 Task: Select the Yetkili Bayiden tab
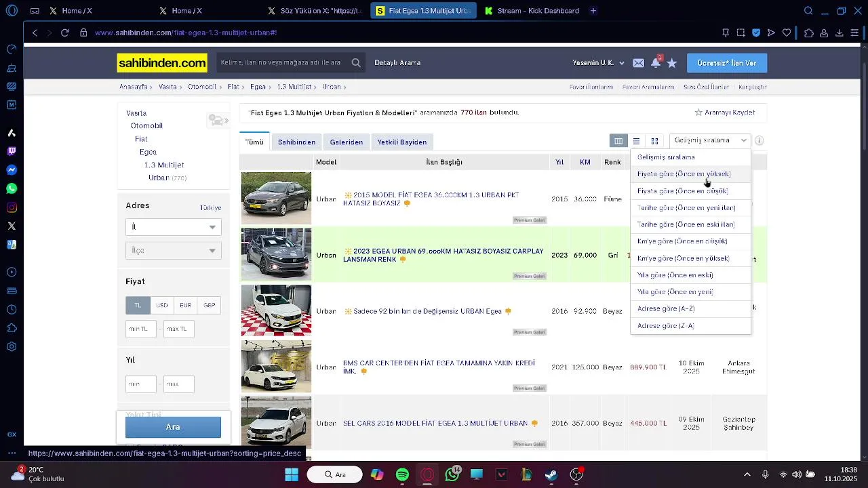(x=402, y=142)
